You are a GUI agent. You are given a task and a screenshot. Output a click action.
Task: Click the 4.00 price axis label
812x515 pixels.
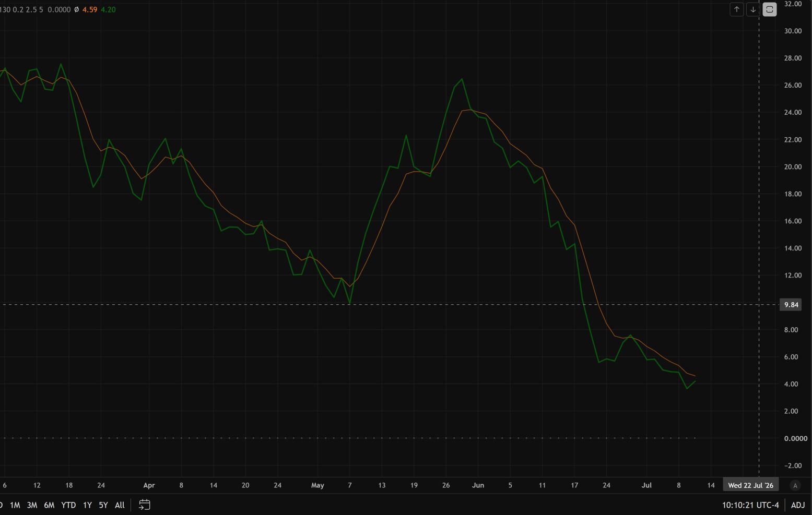[791, 384]
